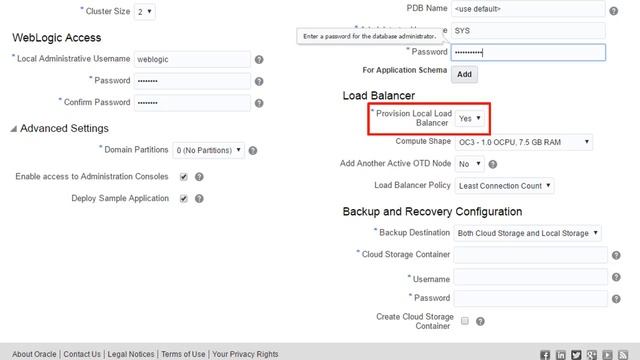Viewport: 640px width, 360px height.
Task: Open the About Oracle link
Action: coord(34,354)
